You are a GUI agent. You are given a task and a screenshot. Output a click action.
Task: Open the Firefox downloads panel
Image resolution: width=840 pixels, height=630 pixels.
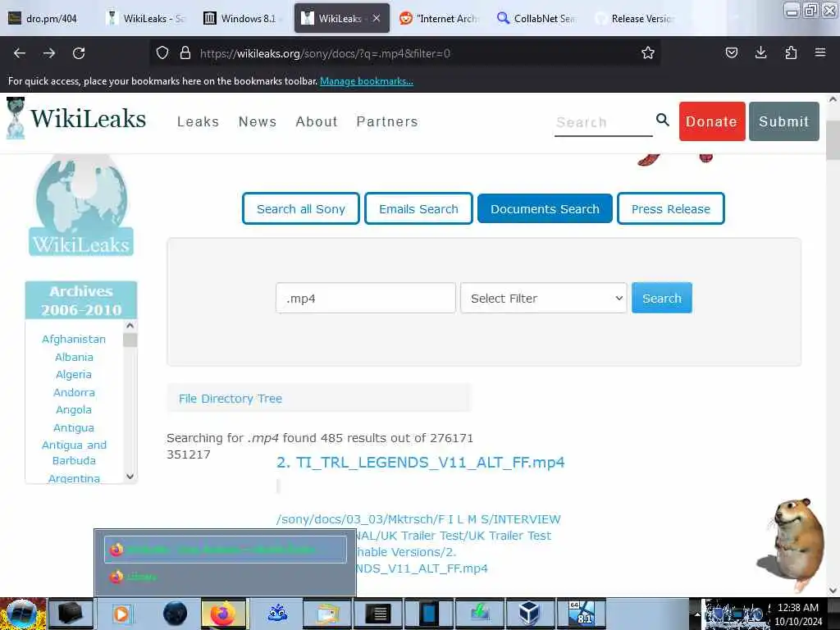760,52
